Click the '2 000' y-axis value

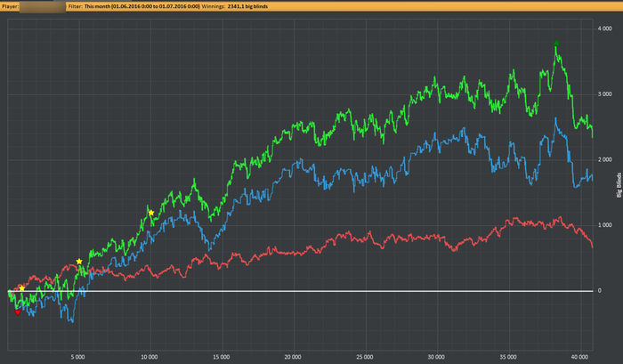tap(604, 159)
